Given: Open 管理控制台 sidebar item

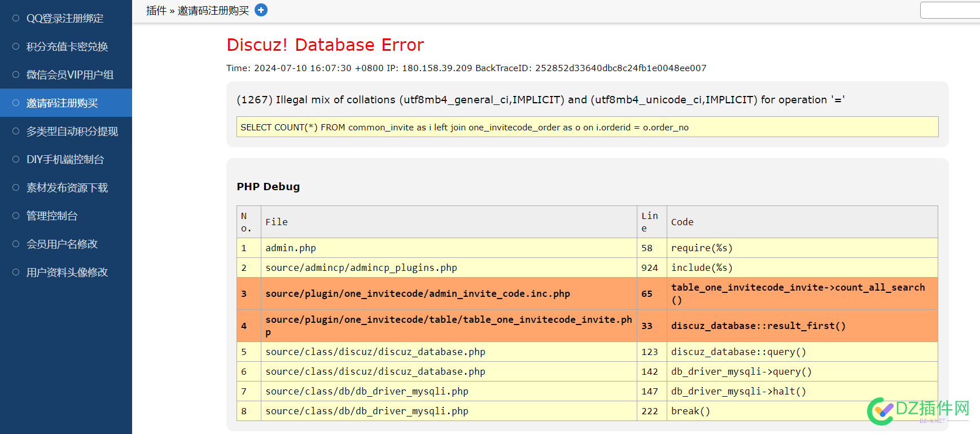Looking at the screenshot, I should tap(66, 216).
